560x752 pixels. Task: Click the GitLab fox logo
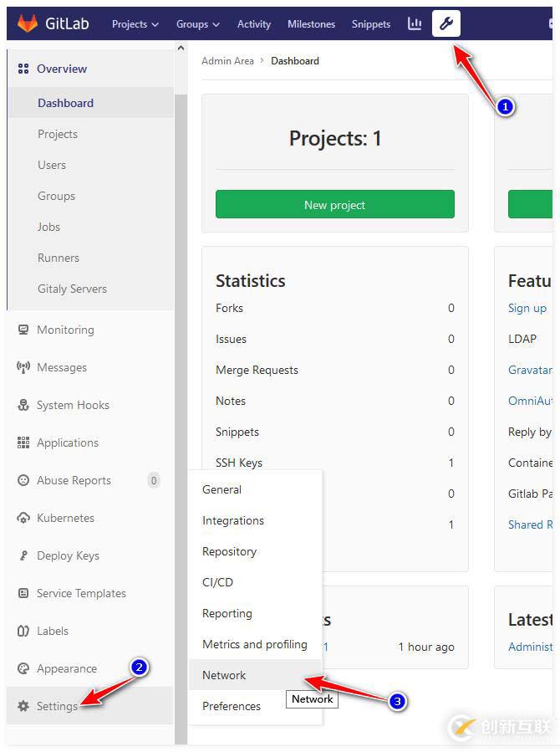pyautogui.click(x=28, y=23)
